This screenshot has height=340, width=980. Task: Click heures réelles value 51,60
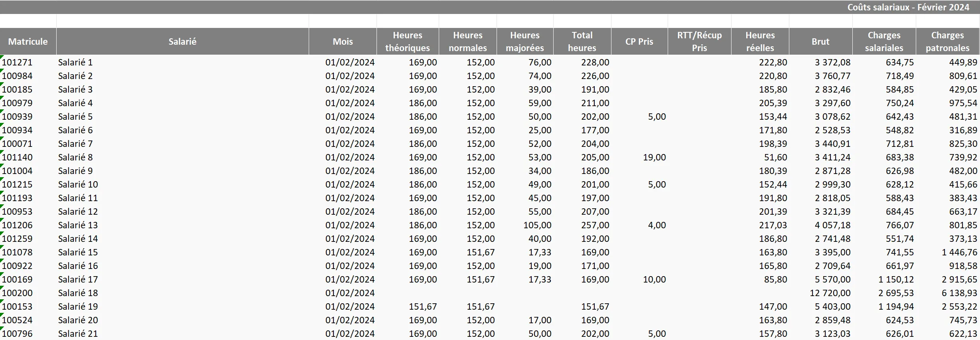(776, 157)
